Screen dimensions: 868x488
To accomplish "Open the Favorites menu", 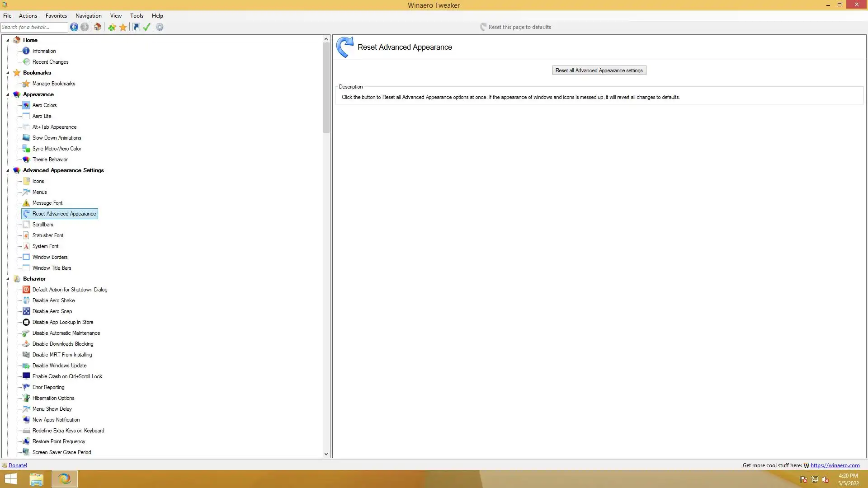I will coord(56,15).
